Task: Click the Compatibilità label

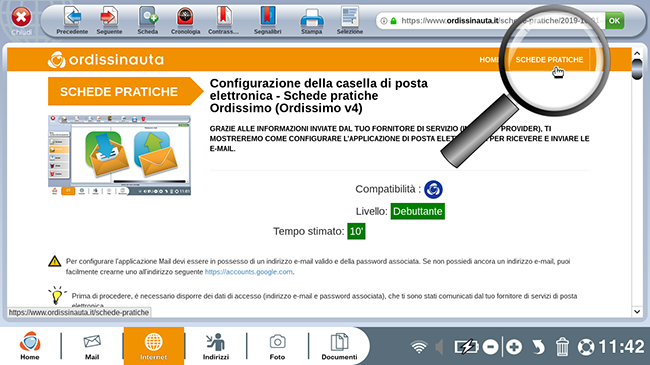Action: (388, 189)
